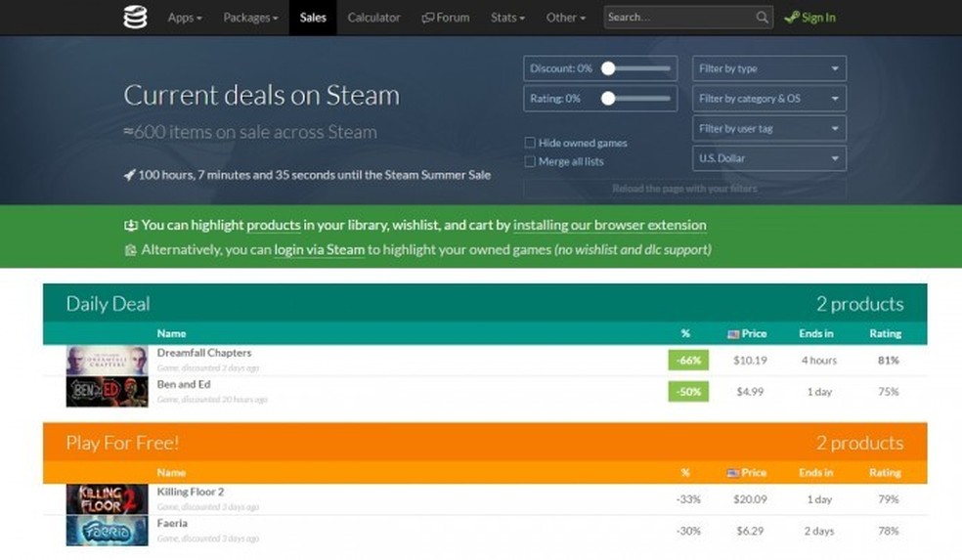The width and height of the screenshot is (962, 560).
Task: Click the -66% discount badge
Action: pyautogui.click(x=688, y=360)
